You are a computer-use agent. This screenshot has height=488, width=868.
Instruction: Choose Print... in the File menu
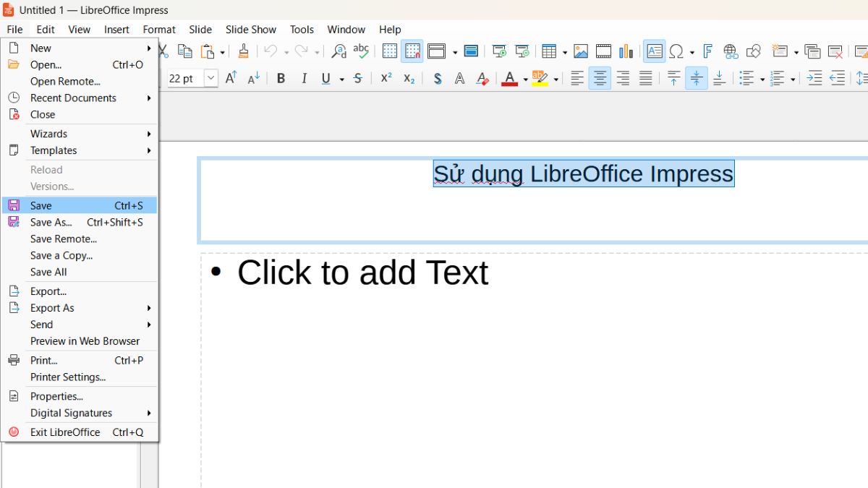click(x=80, y=360)
